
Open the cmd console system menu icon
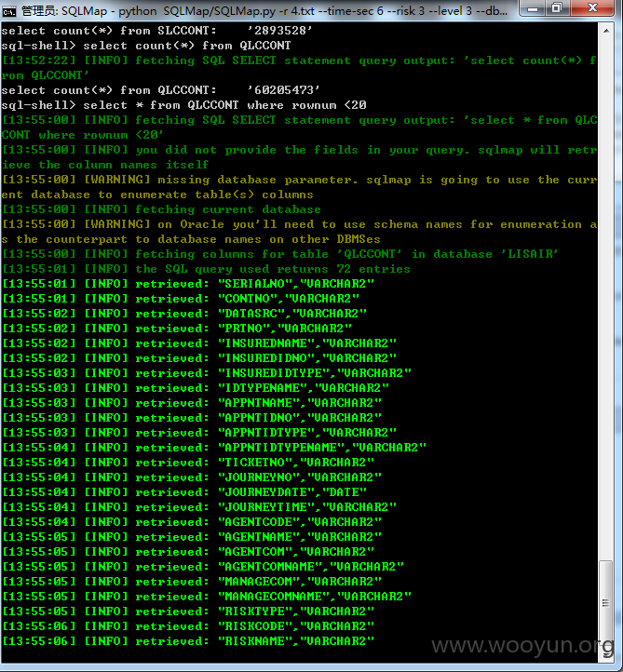[x=8, y=11]
